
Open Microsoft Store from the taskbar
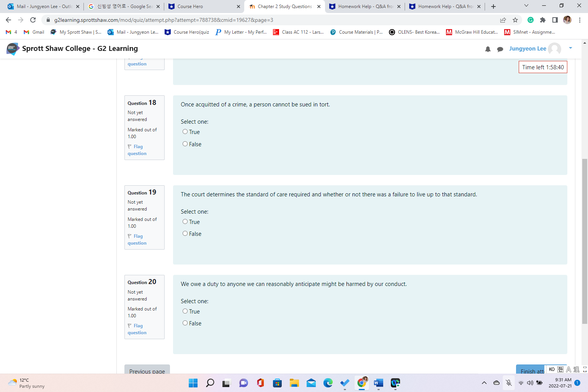[x=277, y=383]
